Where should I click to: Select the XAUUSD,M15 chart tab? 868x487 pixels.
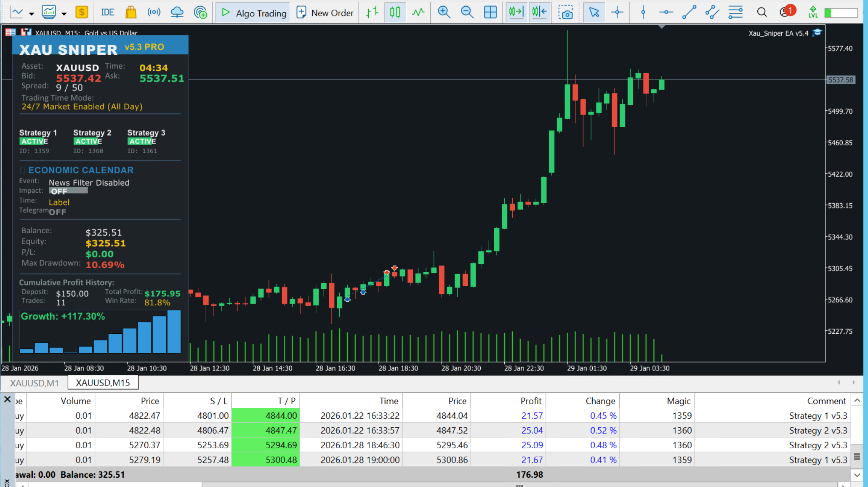pos(103,383)
